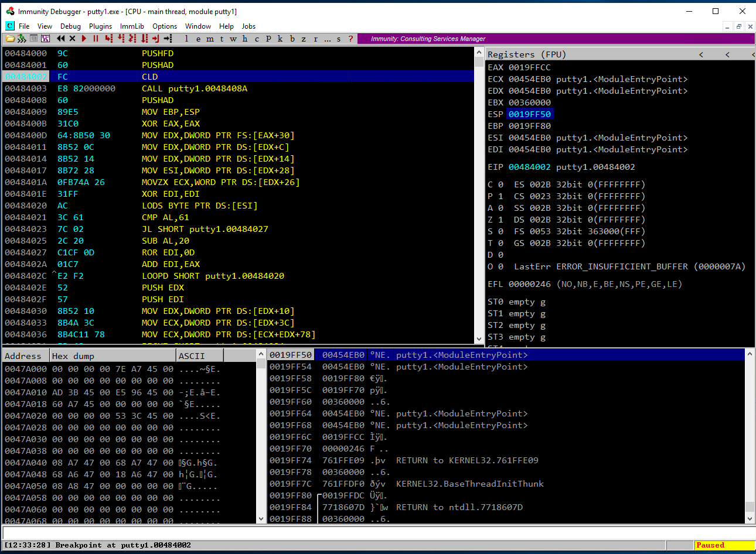Select stack row RETURN to KERNEL32.761FFE09
The image size is (756, 554).
pos(506,460)
